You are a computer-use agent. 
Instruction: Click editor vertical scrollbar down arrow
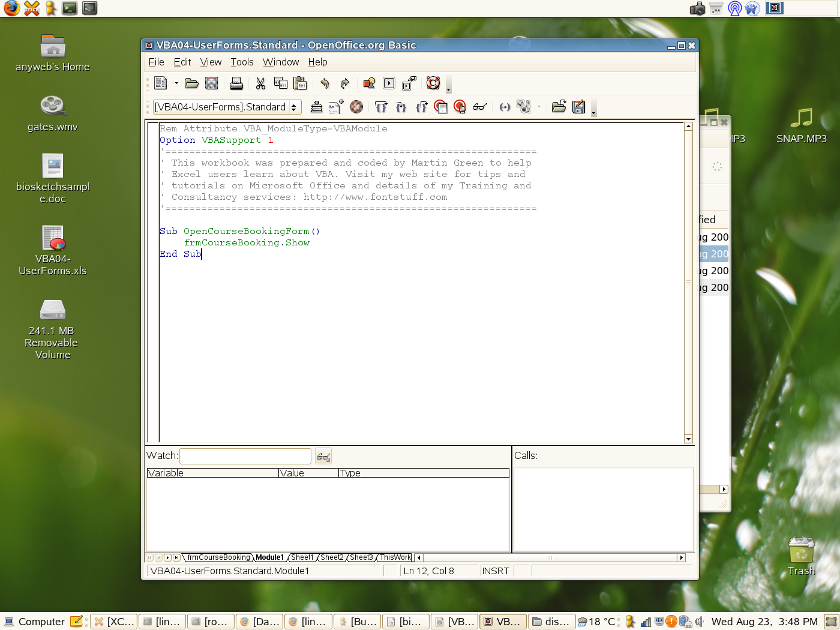(x=688, y=439)
